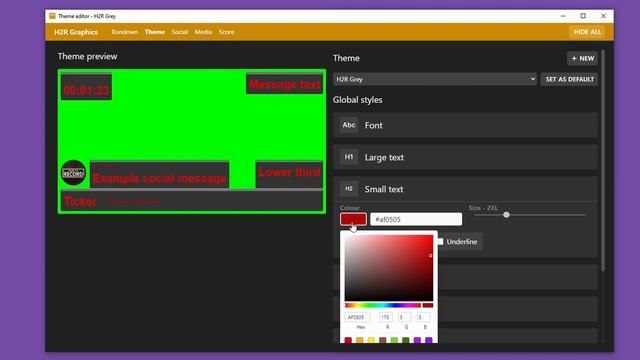Viewport: 640px width, 360px height.
Task: Click the R value field showing 175
Action: (x=386, y=317)
